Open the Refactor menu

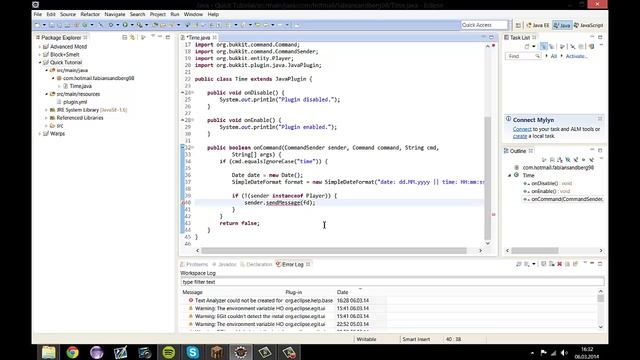pyautogui.click(x=90, y=14)
